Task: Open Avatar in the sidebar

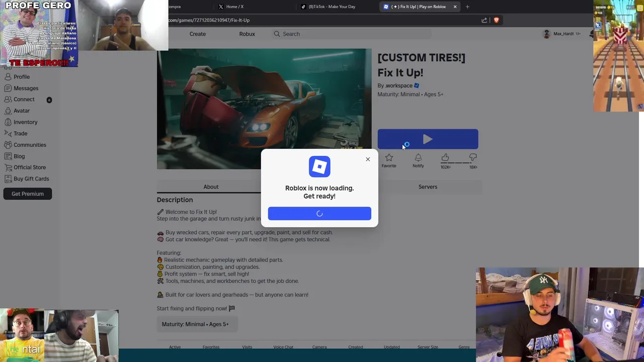Action: coord(22,111)
